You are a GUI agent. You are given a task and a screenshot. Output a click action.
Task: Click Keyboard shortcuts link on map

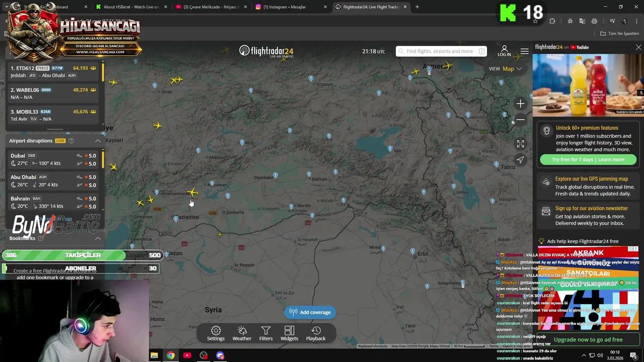coord(373,346)
